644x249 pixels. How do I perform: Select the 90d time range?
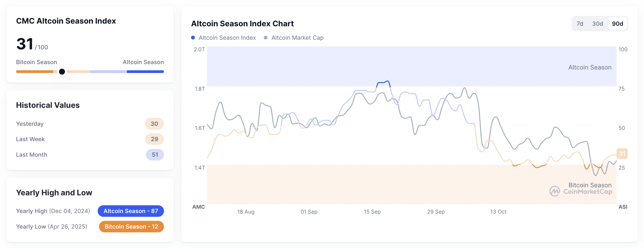pyautogui.click(x=617, y=24)
